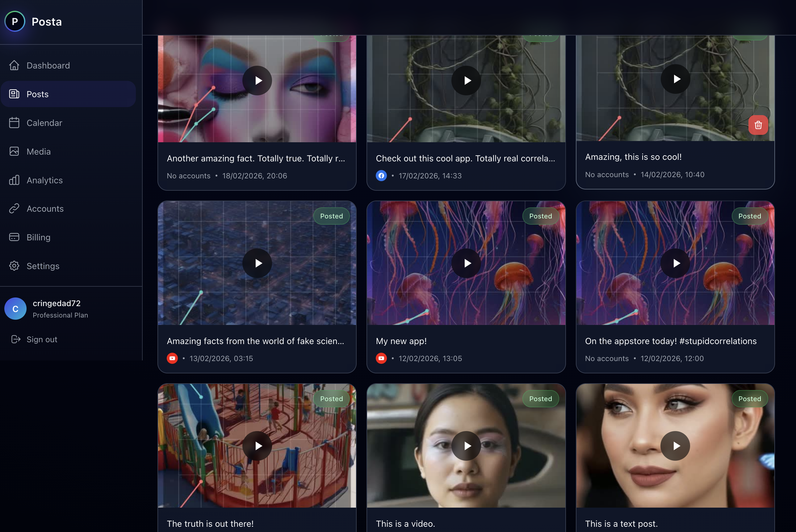796x532 pixels.
Task: Navigate to Media library
Action: click(x=68, y=151)
